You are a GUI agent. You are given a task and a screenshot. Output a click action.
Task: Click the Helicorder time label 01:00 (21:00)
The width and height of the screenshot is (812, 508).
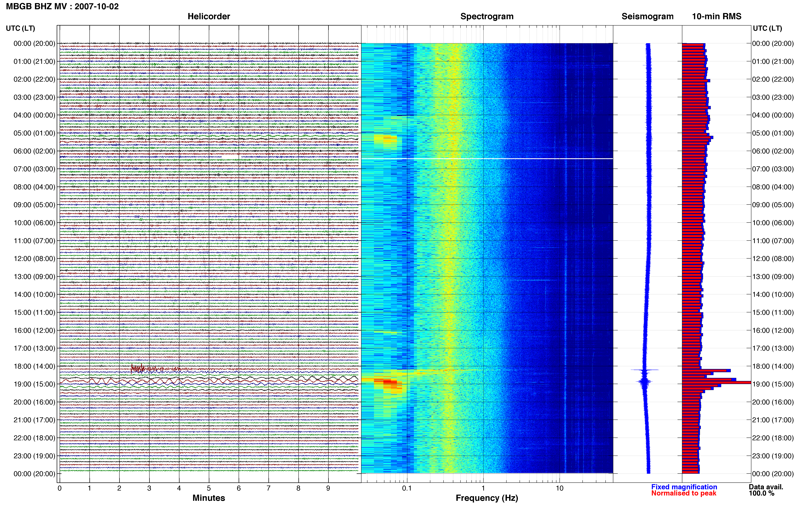click(34, 62)
